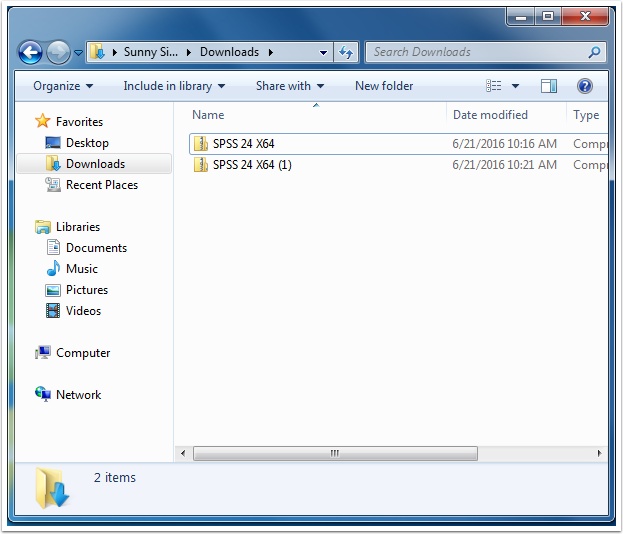The width and height of the screenshot is (623, 534).
Task: Minimize the Downloads window
Action: (521, 17)
